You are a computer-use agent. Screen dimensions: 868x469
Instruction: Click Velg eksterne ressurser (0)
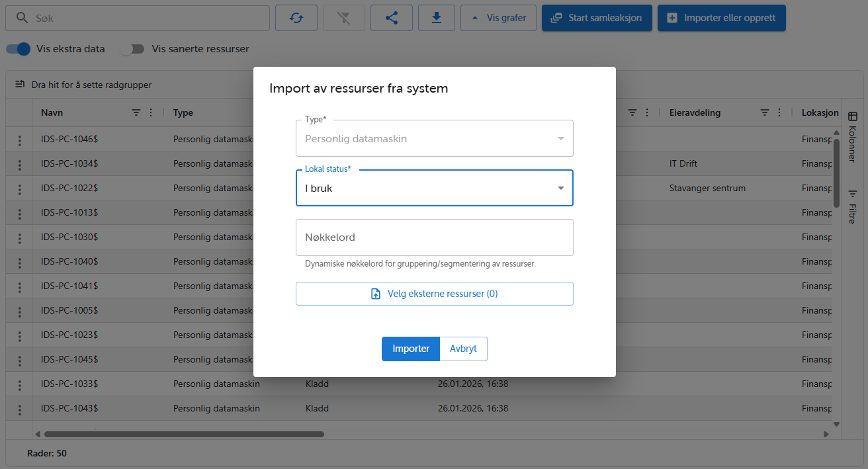tap(434, 293)
